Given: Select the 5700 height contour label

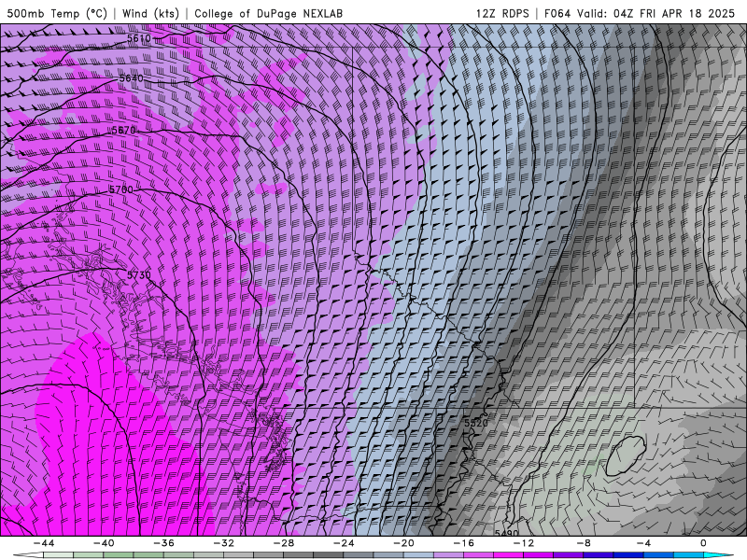Looking at the screenshot, I should coord(121,189).
